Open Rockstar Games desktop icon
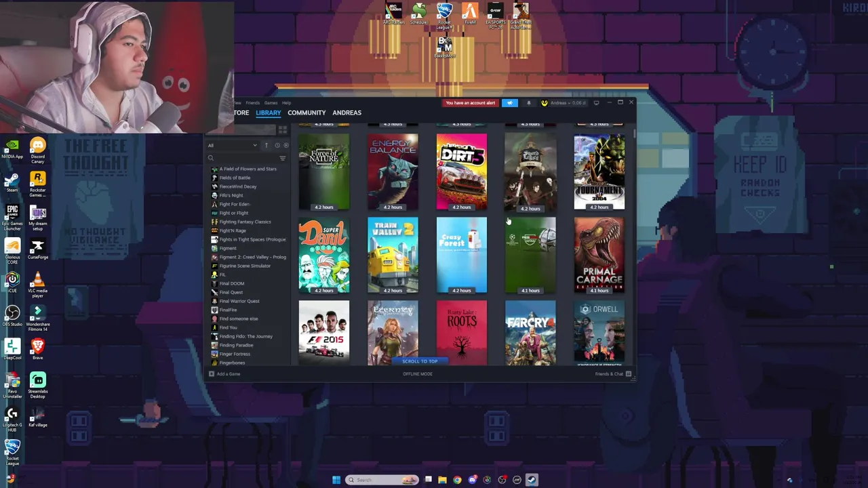 pyautogui.click(x=38, y=183)
